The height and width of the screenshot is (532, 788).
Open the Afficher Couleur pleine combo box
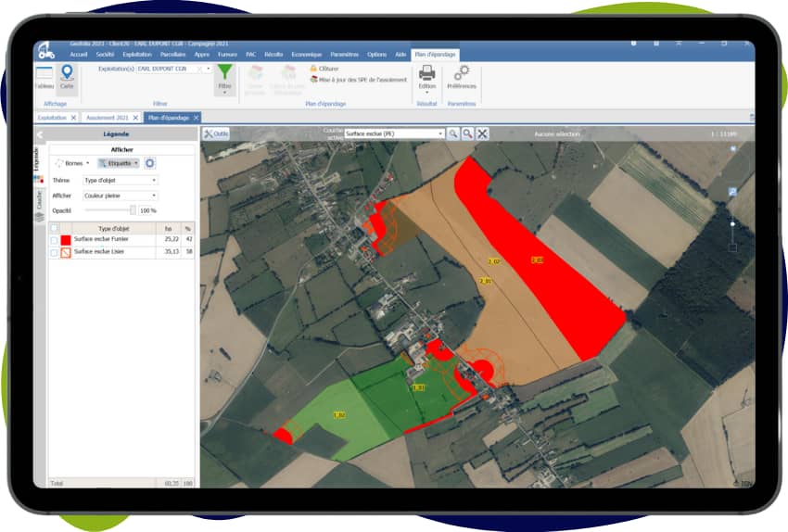tap(121, 196)
